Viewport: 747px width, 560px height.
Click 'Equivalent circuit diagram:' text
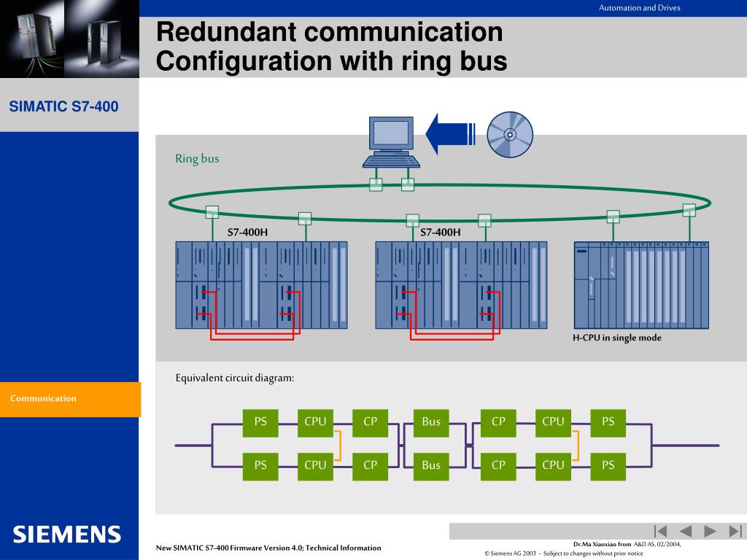235,378
